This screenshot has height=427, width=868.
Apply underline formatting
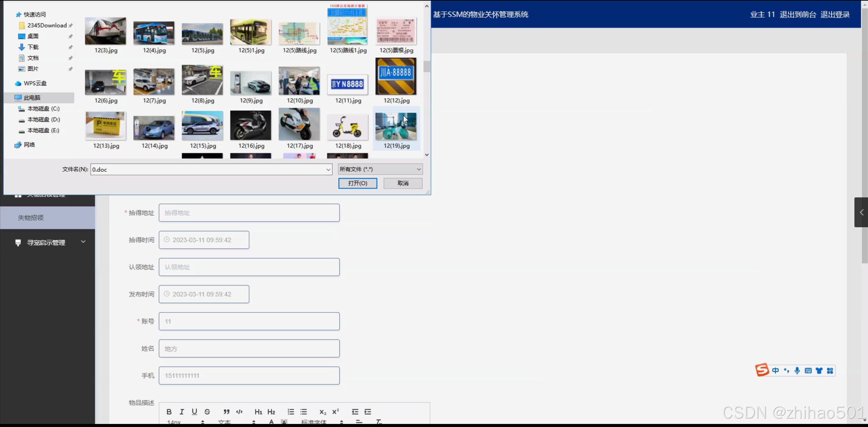coord(194,412)
